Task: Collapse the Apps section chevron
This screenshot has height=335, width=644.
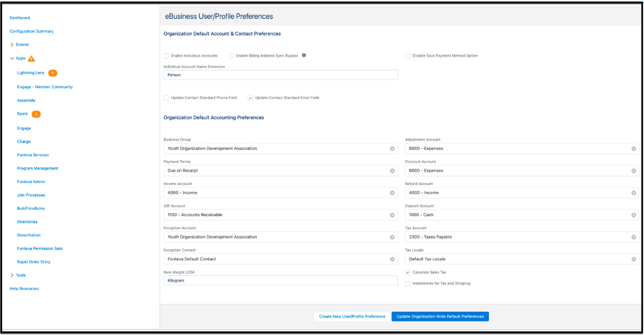Action: point(12,59)
